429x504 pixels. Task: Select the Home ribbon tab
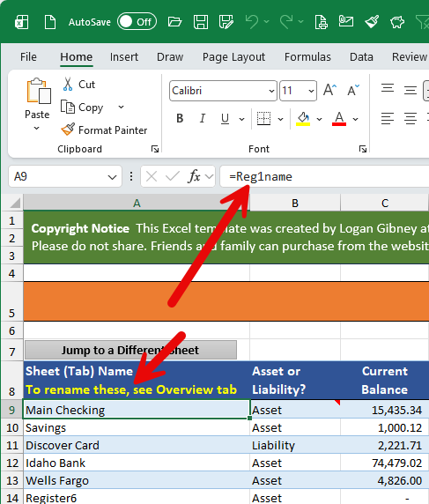[x=77, y=57]
